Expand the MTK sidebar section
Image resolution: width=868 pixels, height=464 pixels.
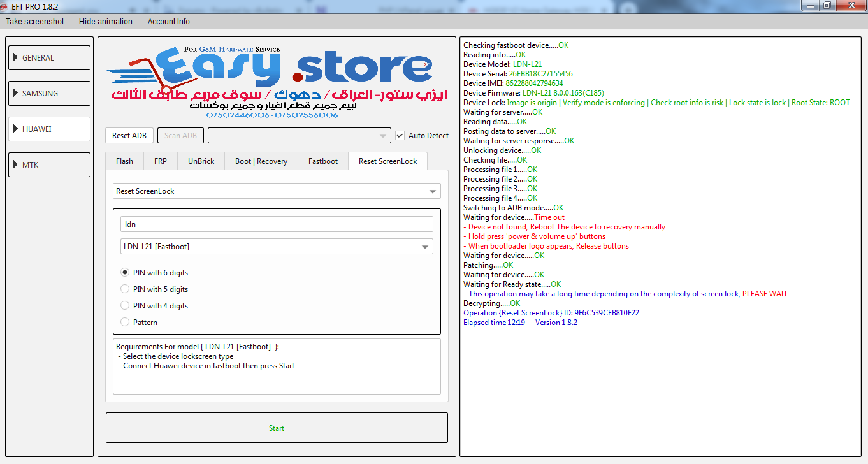pyautogui.click(x=49, y=164)
